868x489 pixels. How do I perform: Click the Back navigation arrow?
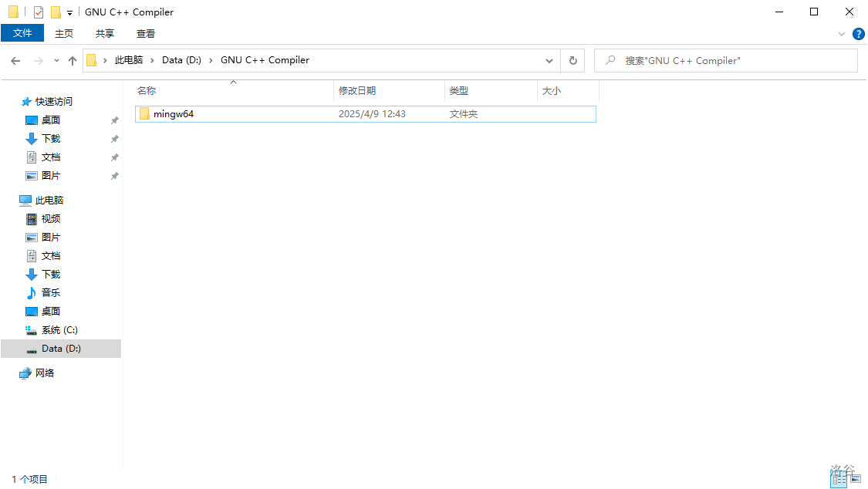tap(15, 61)
